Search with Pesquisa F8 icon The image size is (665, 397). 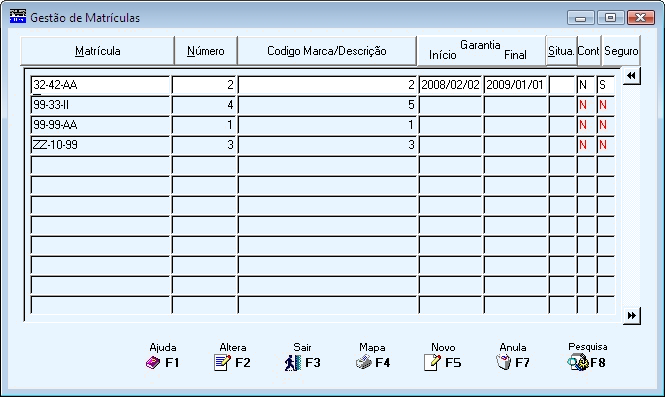click(x=578, y=363)
